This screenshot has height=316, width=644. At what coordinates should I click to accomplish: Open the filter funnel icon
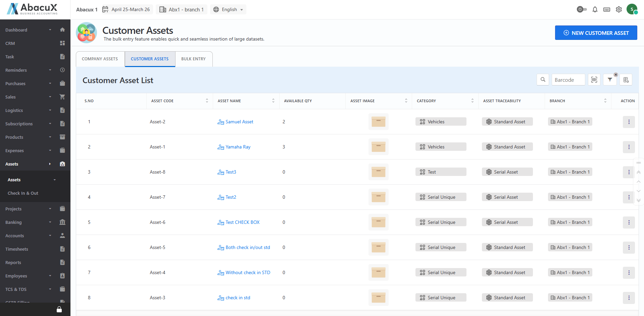pos(610,80)
